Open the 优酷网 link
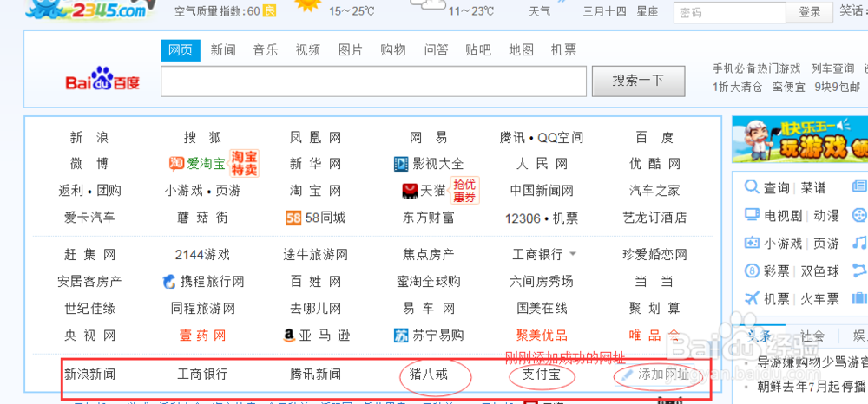The height and width of the screenshot is (404, 868). pyautogui.click(x=654, y=164)
